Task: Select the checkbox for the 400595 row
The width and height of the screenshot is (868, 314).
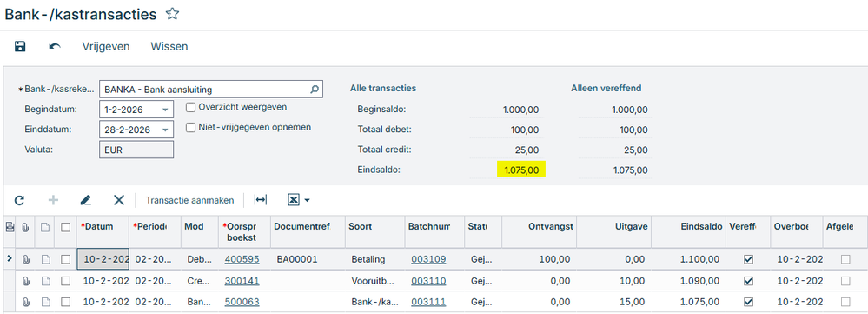Action: [x=66, y=259]
